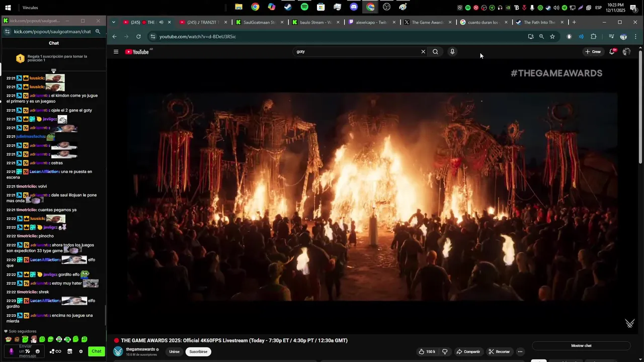Open the Kick shop icon

point(70,351)
